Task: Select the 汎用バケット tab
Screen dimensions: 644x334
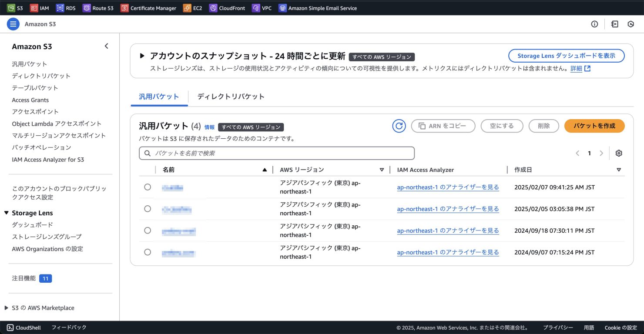Action: tap(159, 97)
